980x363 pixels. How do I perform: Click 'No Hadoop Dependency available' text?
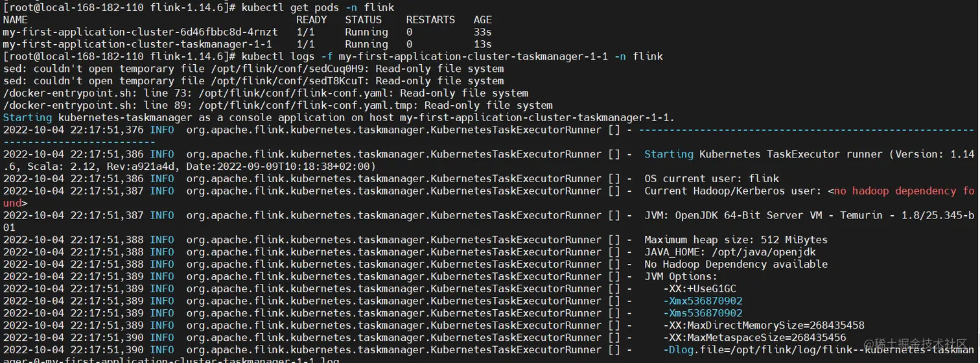[x=736, y=264]
